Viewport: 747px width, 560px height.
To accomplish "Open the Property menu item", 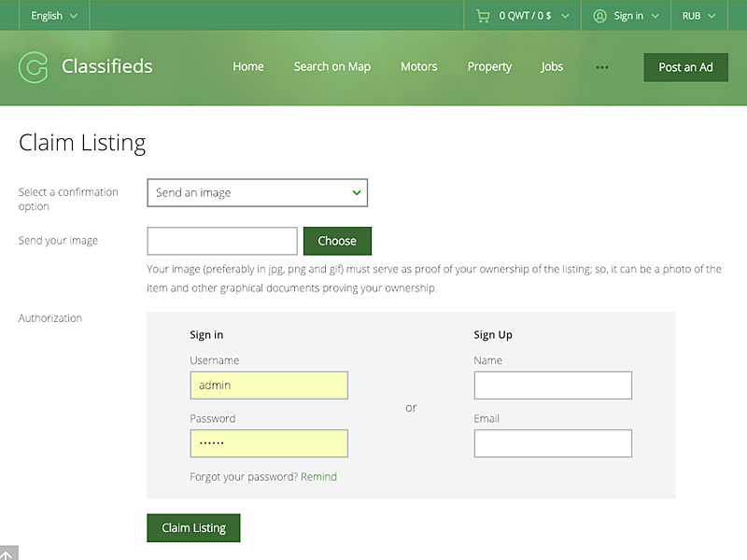I will 489,67.
